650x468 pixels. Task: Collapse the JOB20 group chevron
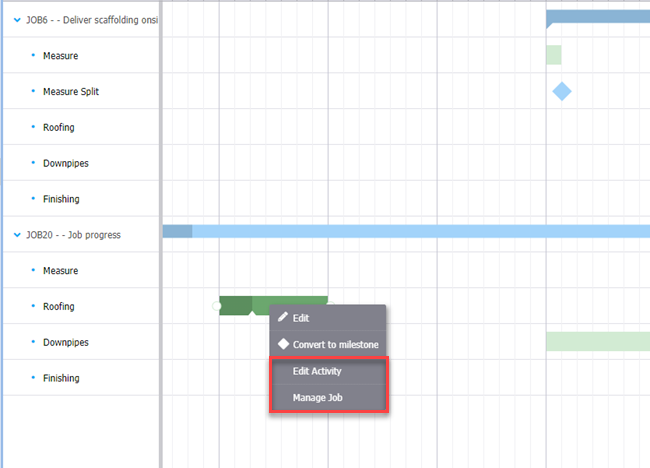tap(16, 235)
